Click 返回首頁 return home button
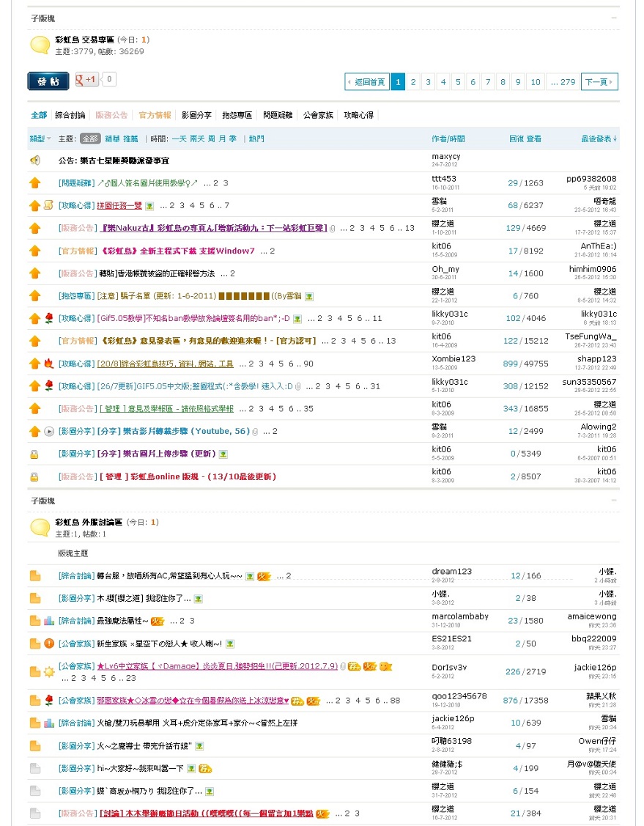 366,81
